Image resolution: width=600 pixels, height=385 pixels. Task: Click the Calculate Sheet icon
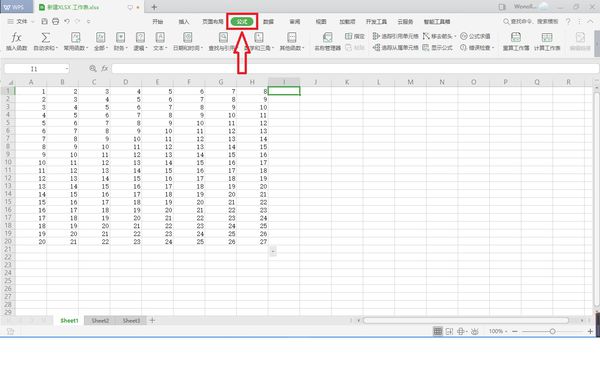point(547,37)
